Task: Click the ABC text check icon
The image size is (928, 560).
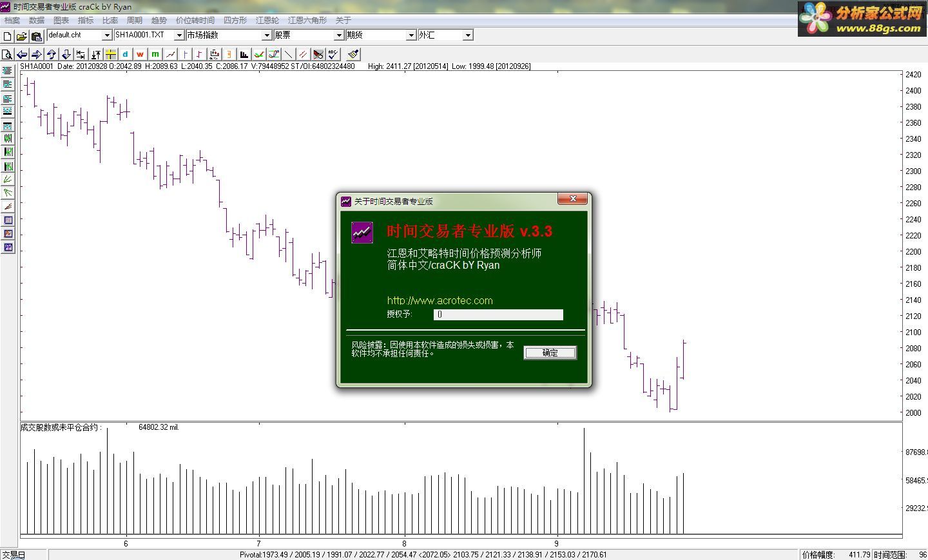Action: coord(333,55)
